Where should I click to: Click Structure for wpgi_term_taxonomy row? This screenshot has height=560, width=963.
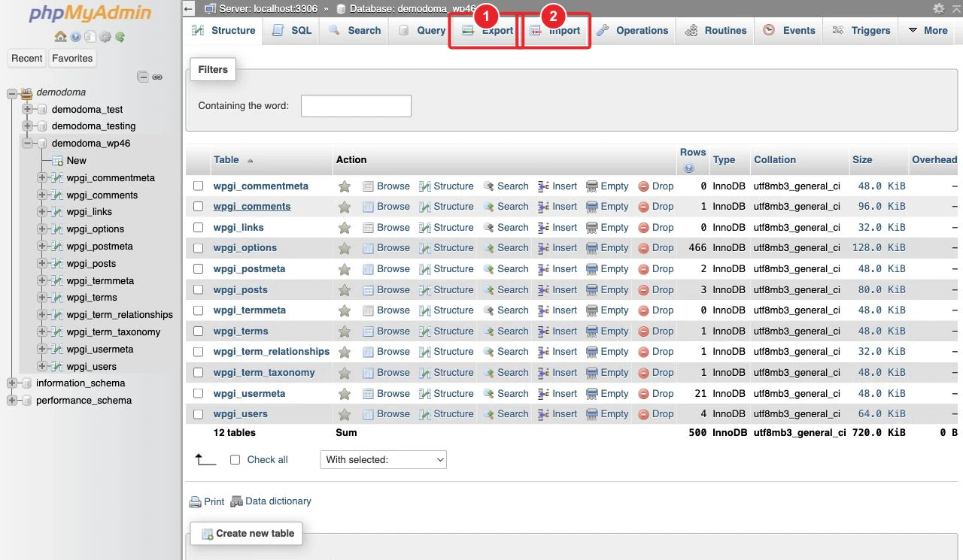[x=446, y=373]
